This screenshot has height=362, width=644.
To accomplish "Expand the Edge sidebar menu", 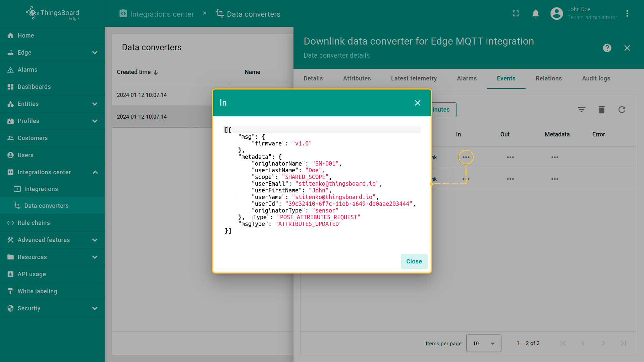I will (x=95, y=53).
